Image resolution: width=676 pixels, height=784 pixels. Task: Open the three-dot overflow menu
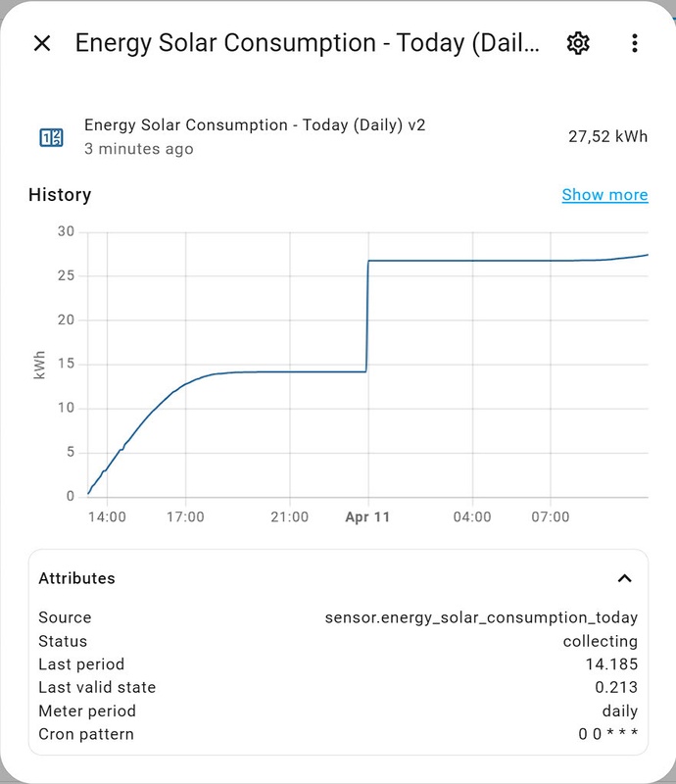635,43
